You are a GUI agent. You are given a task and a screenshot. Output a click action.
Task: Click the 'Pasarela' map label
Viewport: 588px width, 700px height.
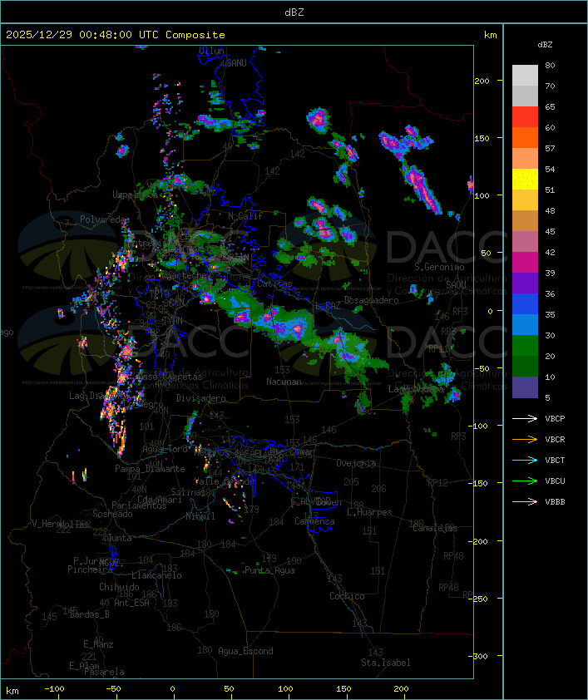(104, 672)
